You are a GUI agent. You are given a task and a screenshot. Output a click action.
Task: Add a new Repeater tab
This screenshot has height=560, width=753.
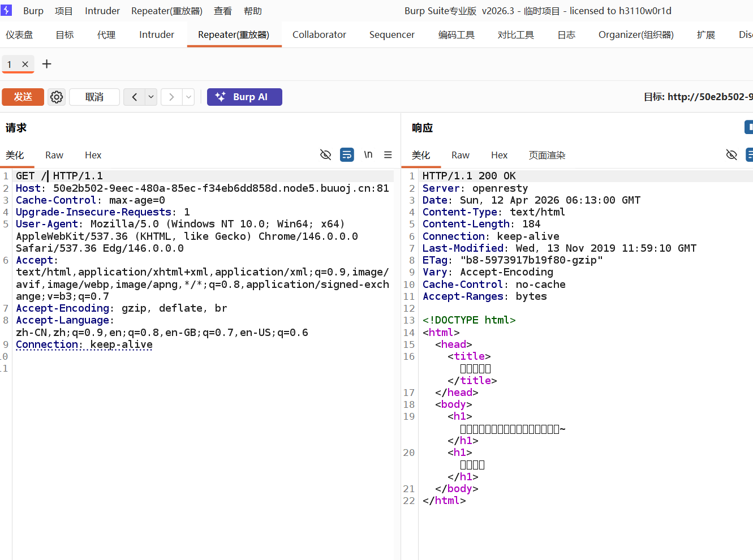point(47,64)
